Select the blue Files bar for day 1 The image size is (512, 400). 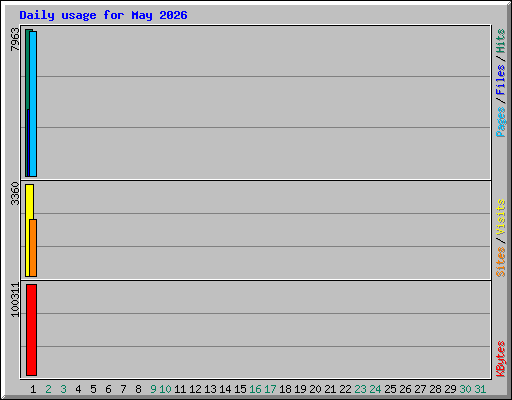tap(28, 143)
